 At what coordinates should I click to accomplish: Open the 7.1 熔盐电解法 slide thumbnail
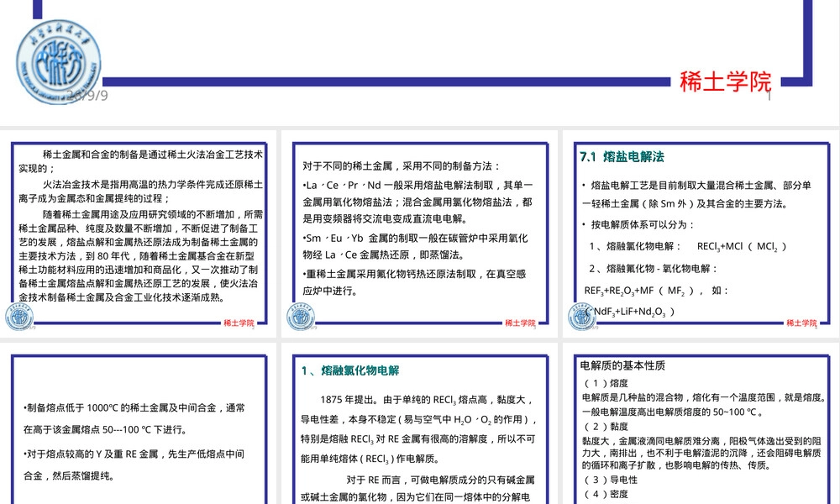click(x=701, y=234)
